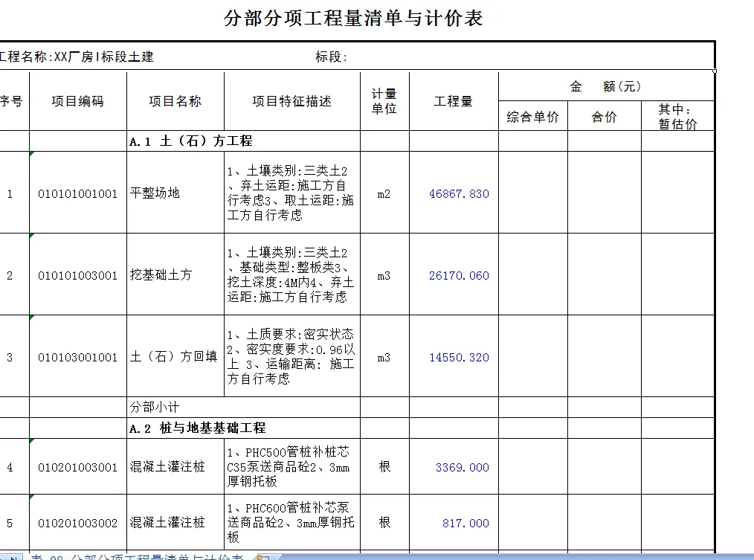754x560 pixels.
Task: Select quantity value 26170.060
Action: [459, 276]
